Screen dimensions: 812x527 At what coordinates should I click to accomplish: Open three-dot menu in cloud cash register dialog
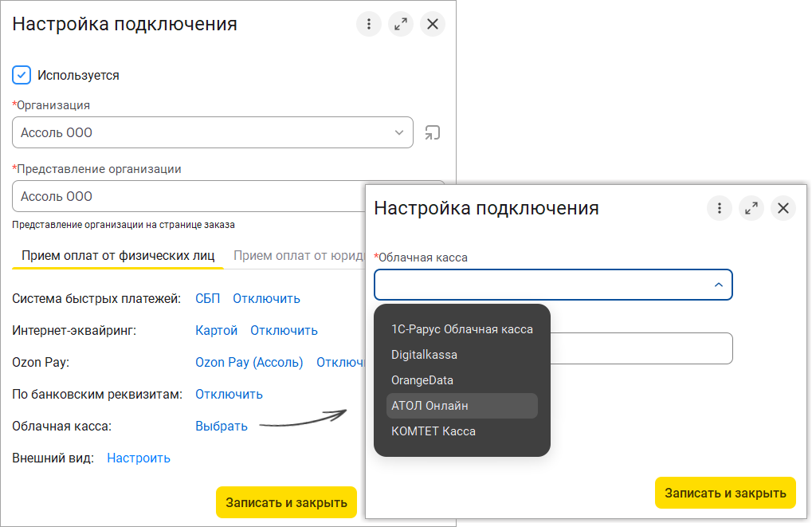tap(720, 208)
